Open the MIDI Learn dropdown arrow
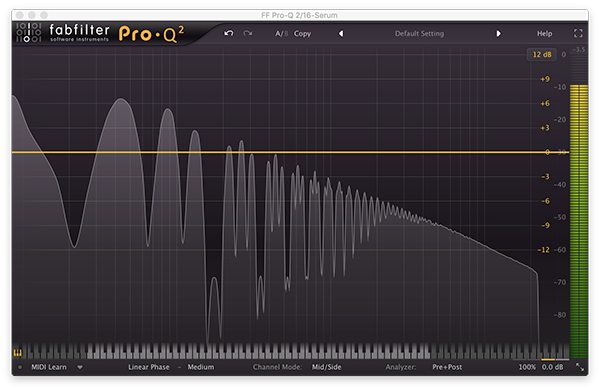This screenshot has height=390, width=600. (x=80, y=367)
